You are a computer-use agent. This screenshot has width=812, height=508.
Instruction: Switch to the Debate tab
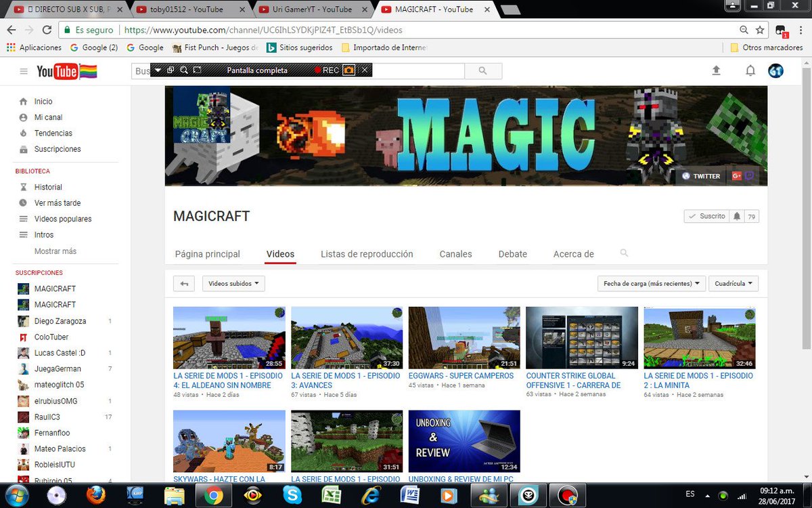tap(513, 254)
